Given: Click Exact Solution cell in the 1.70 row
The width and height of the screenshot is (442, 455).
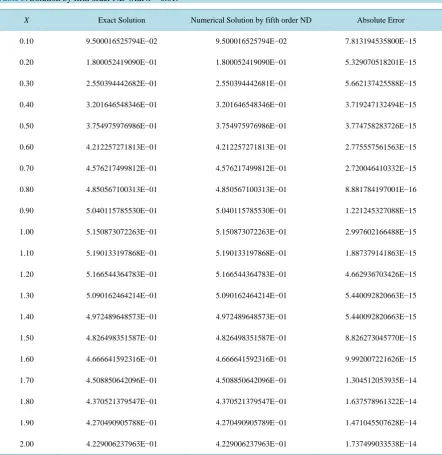Looking at the screenshot, I should coord(122,380).
